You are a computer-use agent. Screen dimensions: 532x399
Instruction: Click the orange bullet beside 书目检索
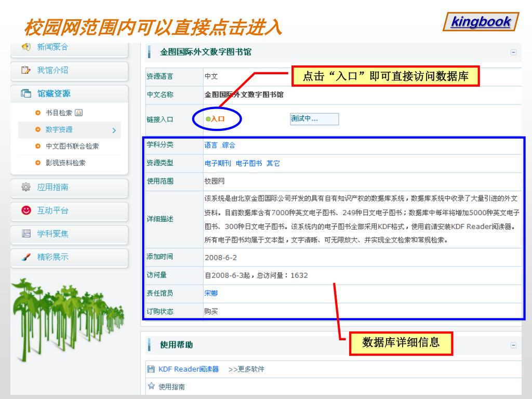38,113
